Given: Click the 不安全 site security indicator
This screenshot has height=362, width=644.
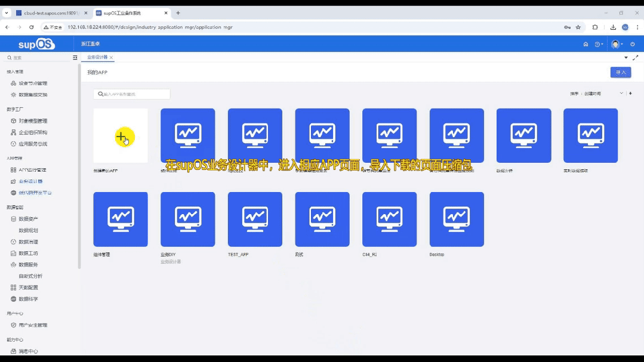Looking at the screenshot, I should pyautogui.click(x=53, y=27).
